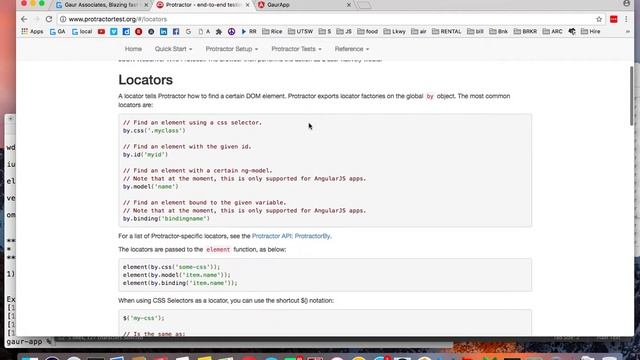
Task: Go back to the previous page
Action: pyautogui.click(x=24, y=19)
